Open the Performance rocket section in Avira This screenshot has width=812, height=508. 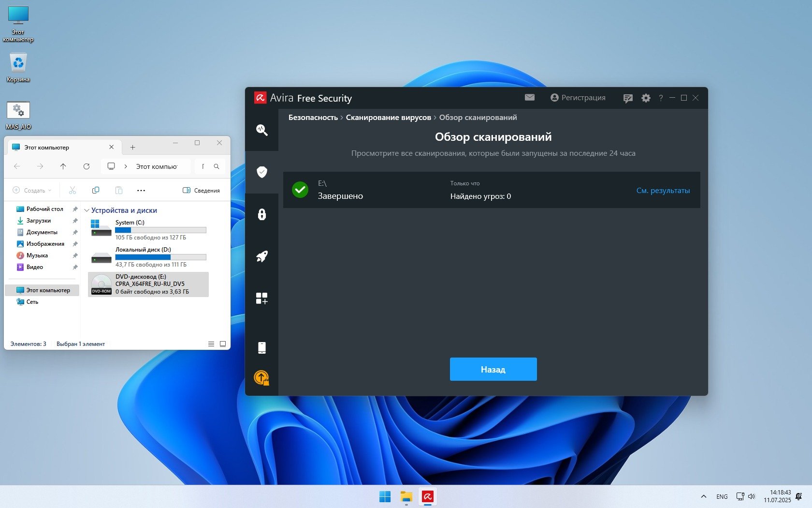[261, 256]
